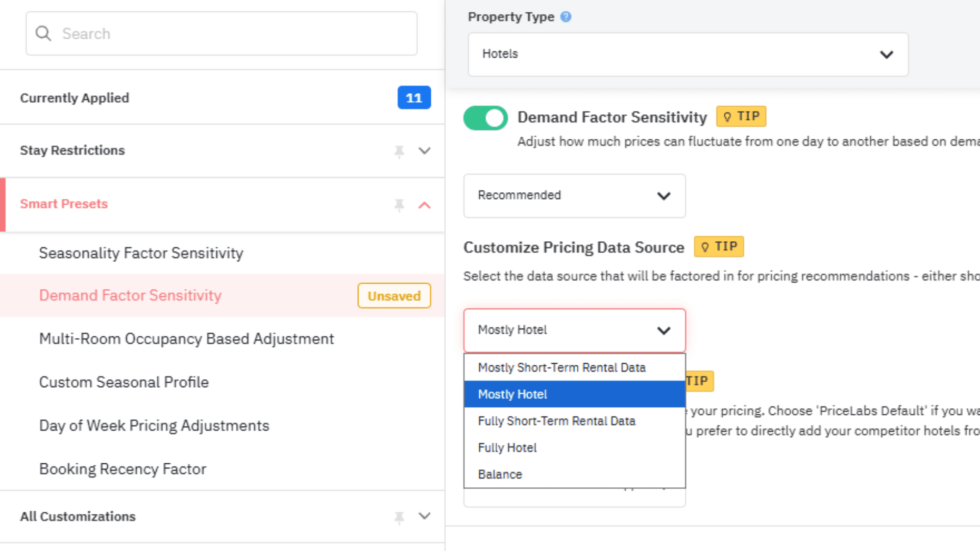This screenshot has height=551, width=980.
Task: Expand the All Customizations section
Action: point(425,516)
